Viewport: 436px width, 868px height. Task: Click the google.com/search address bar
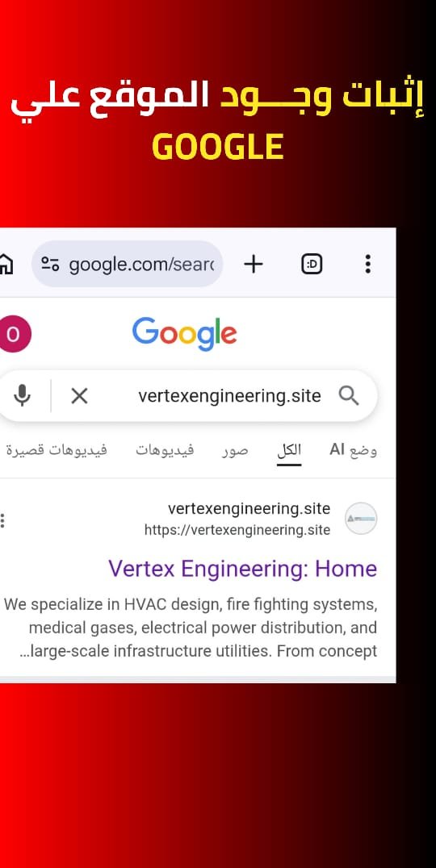tap(128, 264)
